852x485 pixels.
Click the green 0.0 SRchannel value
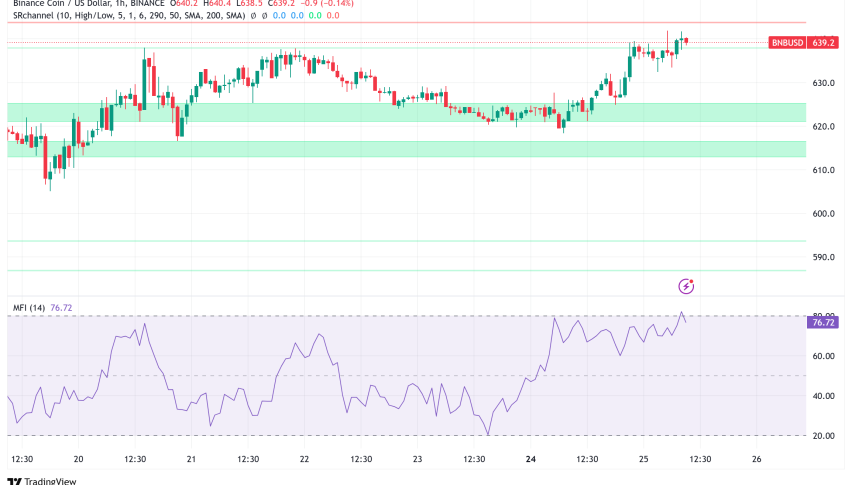(x=315, y=16)
